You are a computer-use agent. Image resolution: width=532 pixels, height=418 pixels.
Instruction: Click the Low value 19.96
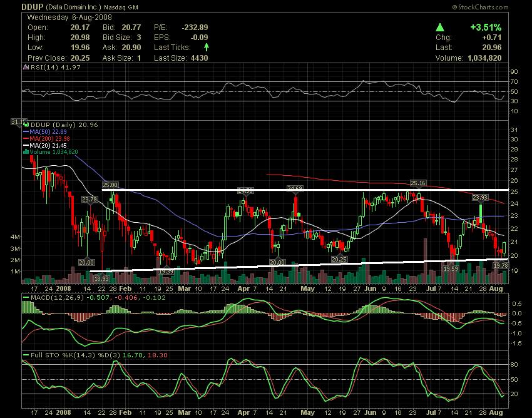tap(80, 48)
